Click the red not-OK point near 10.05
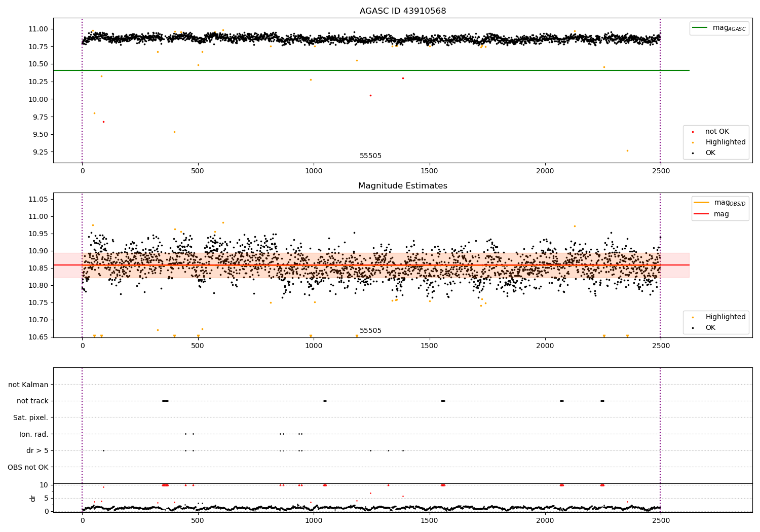 click(x=370, y=95)
